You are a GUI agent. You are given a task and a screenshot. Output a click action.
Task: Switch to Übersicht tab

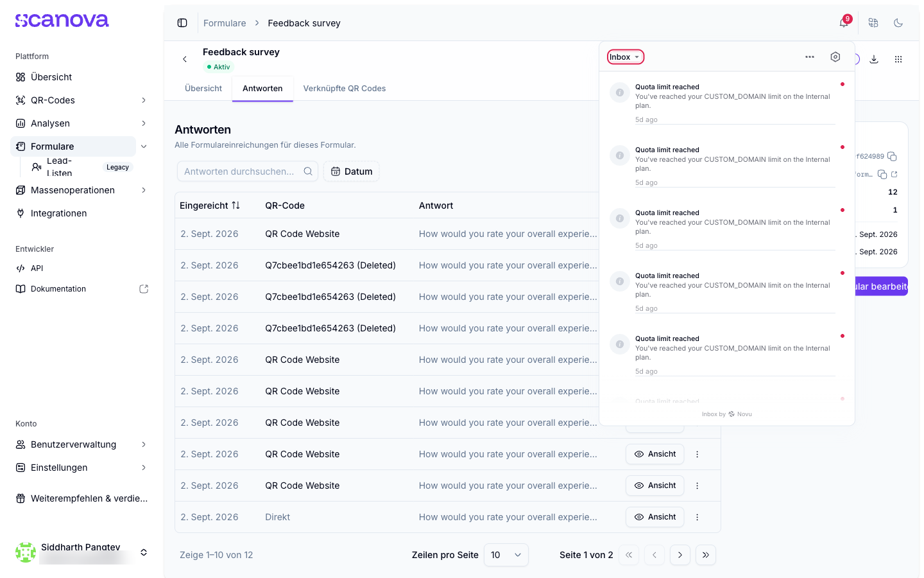(203, 89)
